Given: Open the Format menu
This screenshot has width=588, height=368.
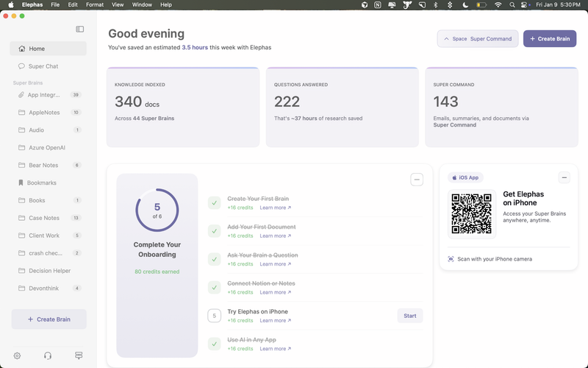Looking at the screenshot, I should pos(95,5).
